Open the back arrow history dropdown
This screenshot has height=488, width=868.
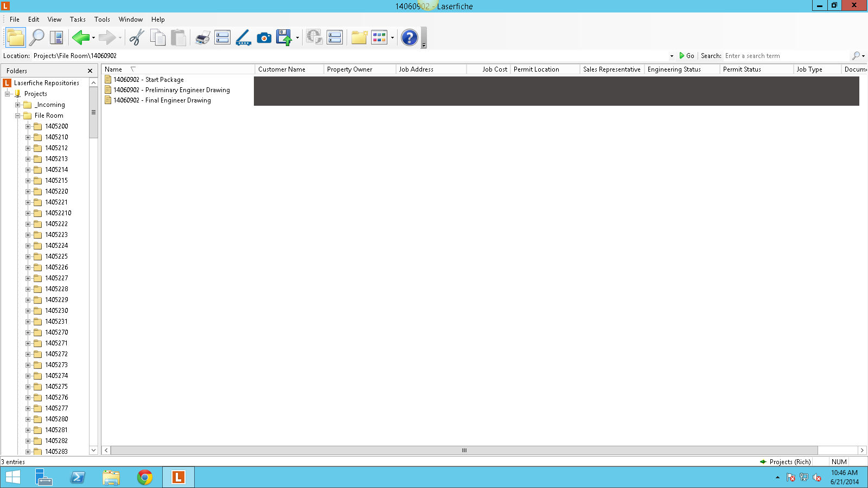click(93, 38)
